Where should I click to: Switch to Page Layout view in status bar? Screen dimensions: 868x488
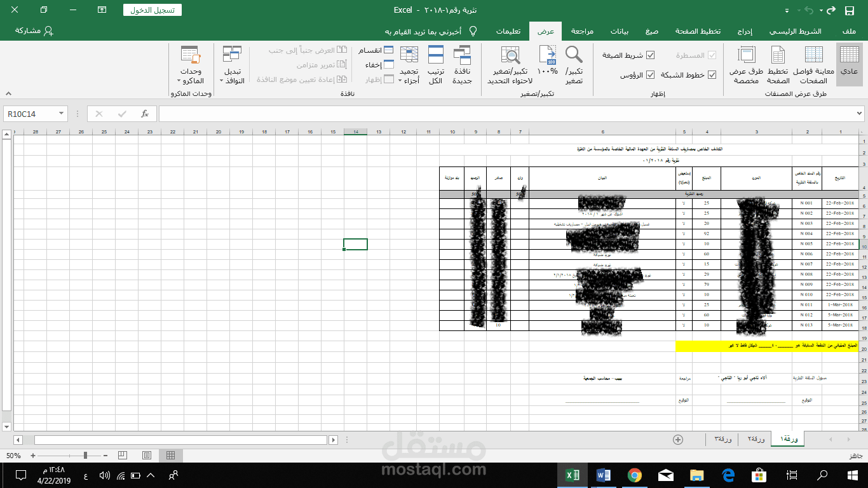click(147, 456)
